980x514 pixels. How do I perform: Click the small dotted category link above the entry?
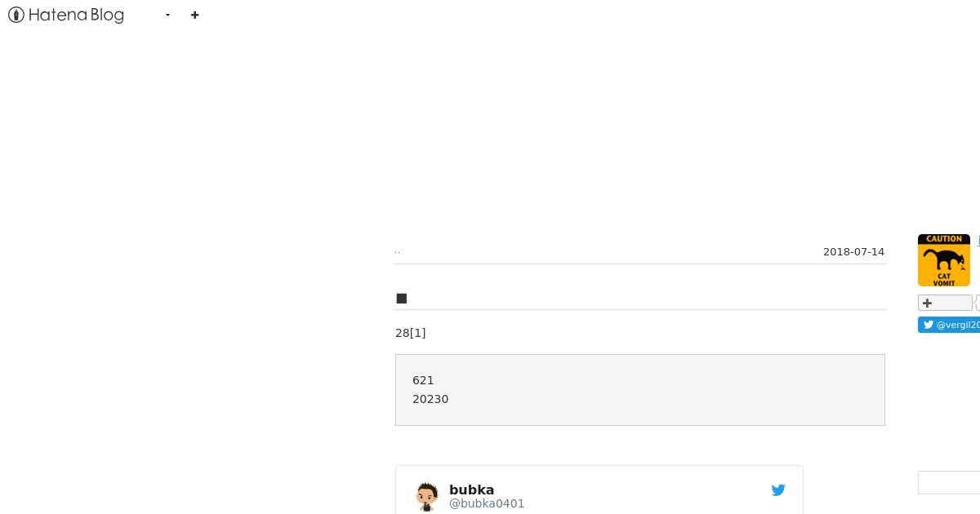[x=398, y=252]
